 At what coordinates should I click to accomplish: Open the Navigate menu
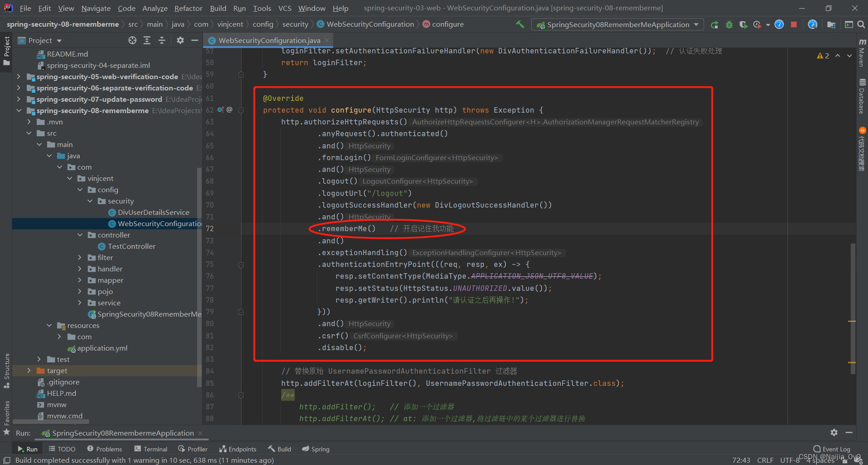(x=96, y=8)
